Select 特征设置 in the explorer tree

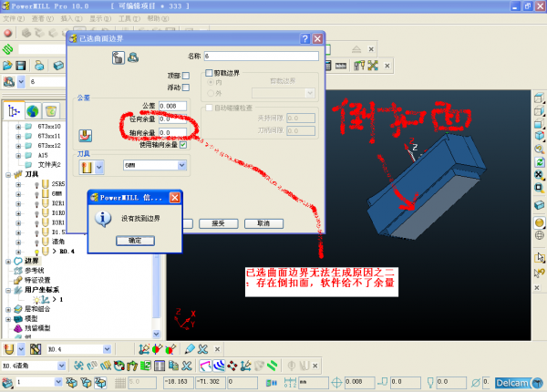(37, 280)
